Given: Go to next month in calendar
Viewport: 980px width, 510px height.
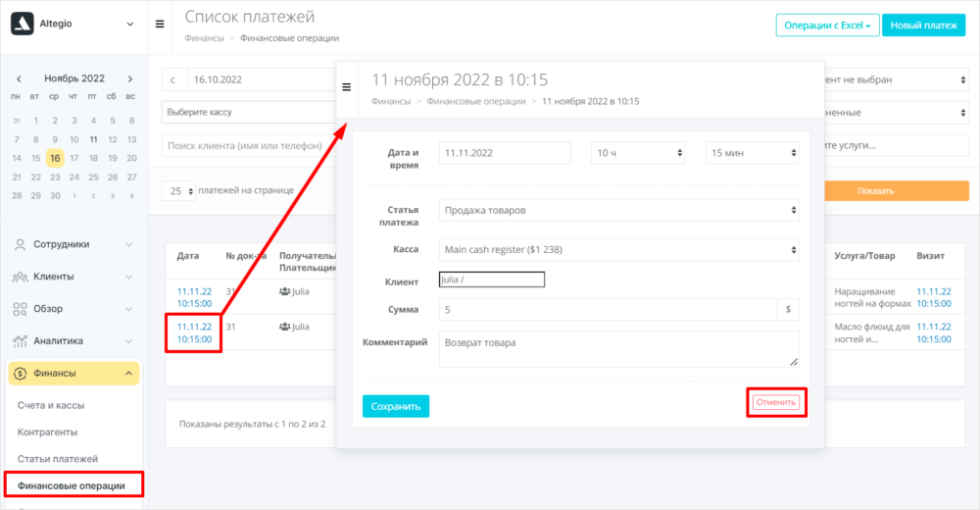Looking at the screenshot, I should click(x=130, y=78).
